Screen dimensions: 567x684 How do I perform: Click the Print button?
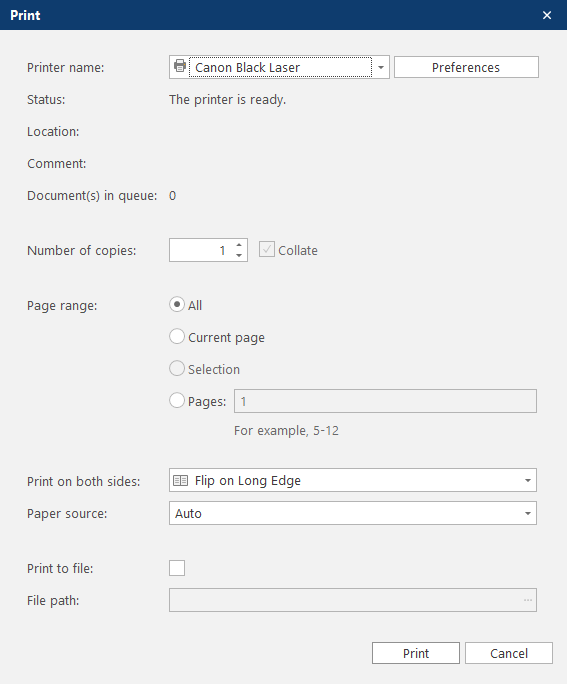tap(416, 653)
